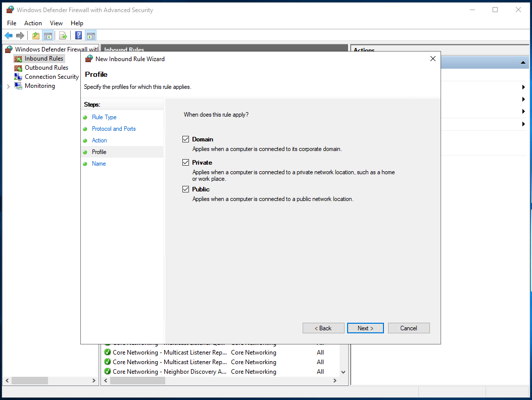Open the Help toolbar icon

click(x=78, y=35)
